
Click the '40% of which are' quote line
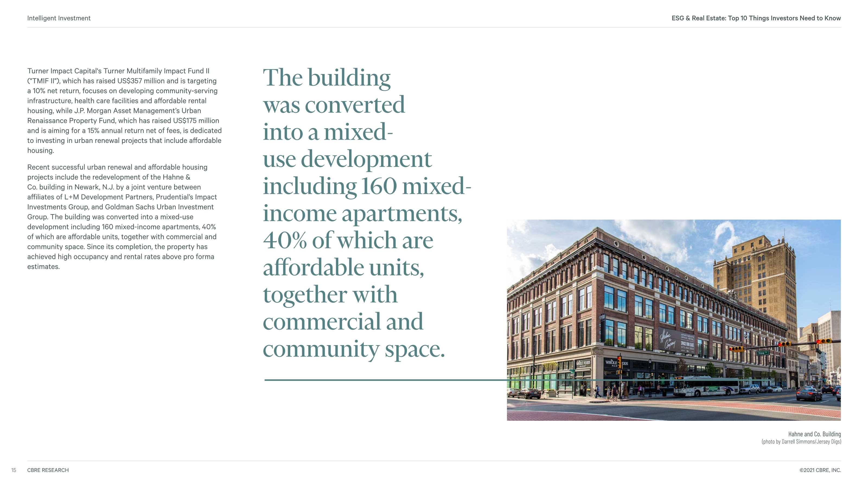pos(348,240)
